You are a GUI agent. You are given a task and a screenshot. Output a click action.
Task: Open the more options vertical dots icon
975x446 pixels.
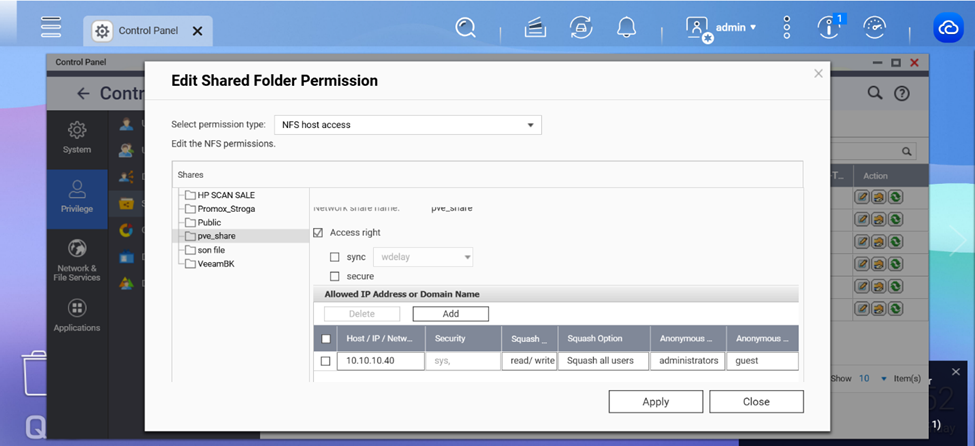tap(787, 28)
